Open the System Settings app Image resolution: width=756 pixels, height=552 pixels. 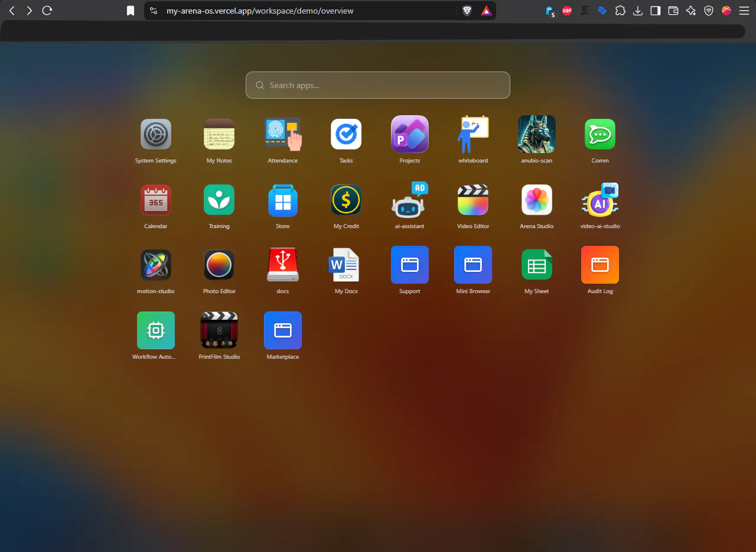point(156,134)
